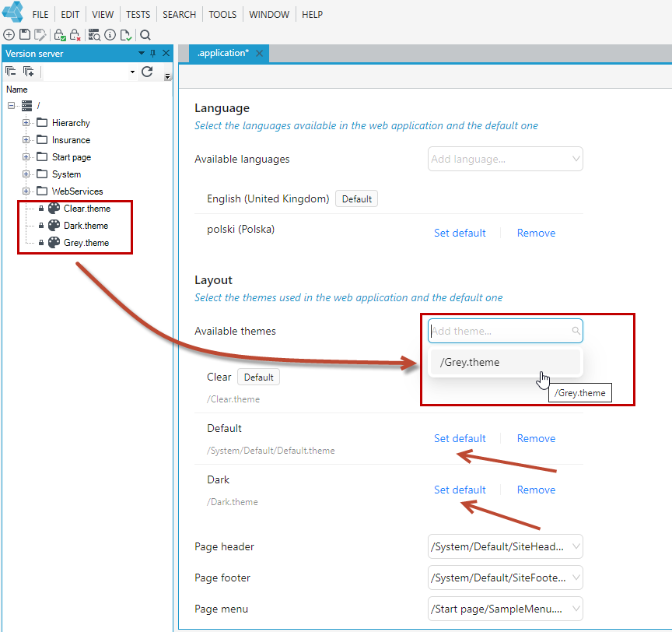Select /Grey.theme from the theme suggestions
The image size is (672, 632).
(506, 362)
